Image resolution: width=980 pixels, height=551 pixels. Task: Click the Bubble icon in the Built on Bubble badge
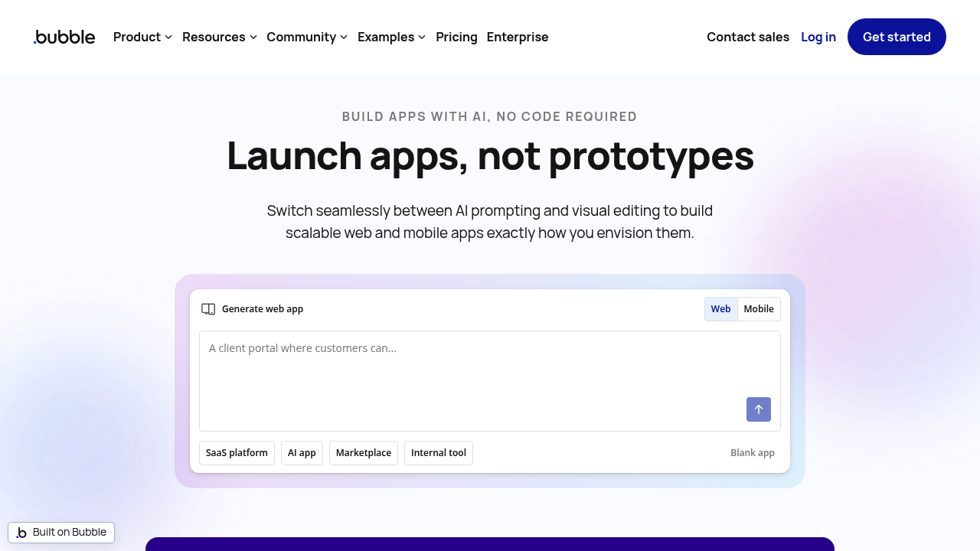pos(22,532)
